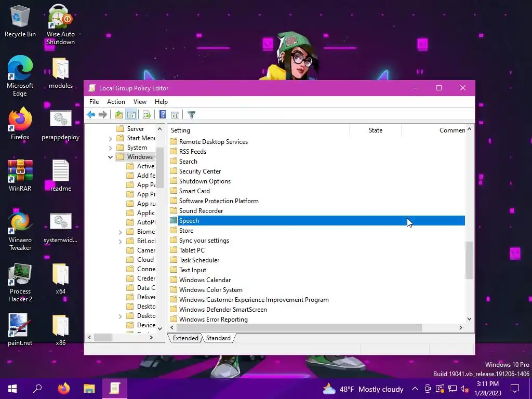Click settings list horizontal scrollbar thumb
This screenshot has width=532, height=399.
coord(299,327)
